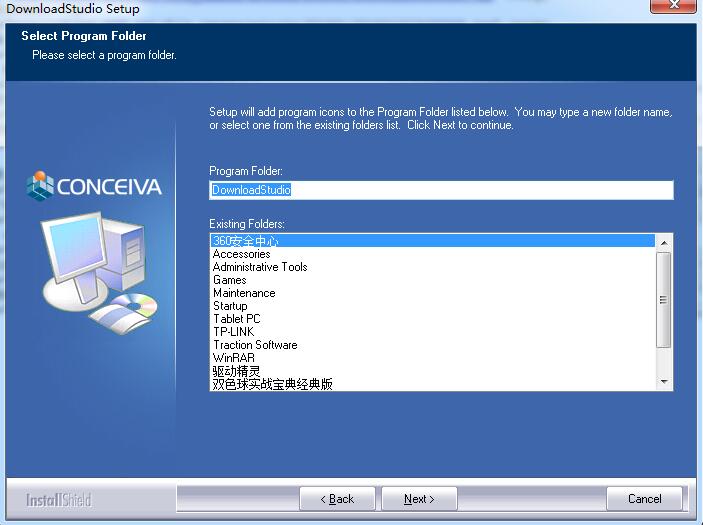Click the InstallShield logo
This screenshot has height=525, width=703.
(x=58, y=499)
